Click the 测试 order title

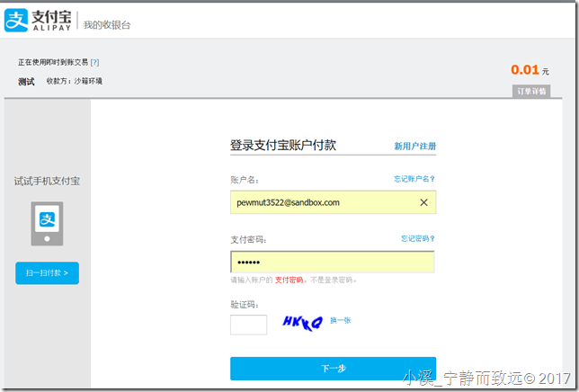(x=26, y=82)
